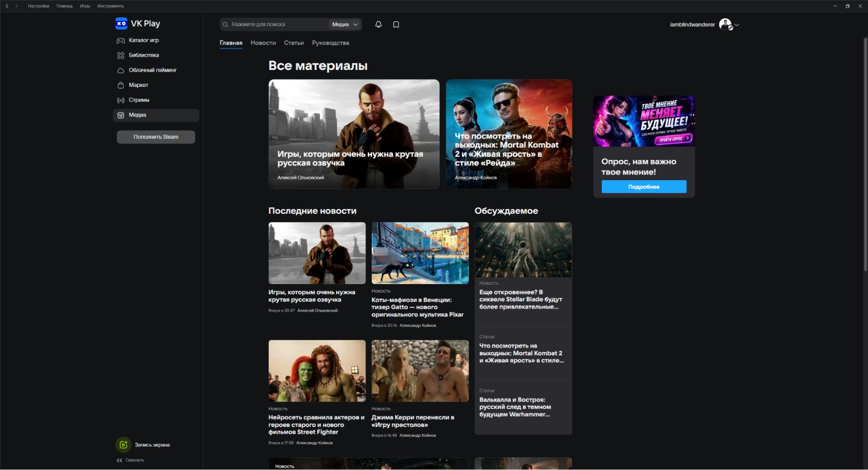Open the Stellar Blade thumbnail
This screenshot has width=868, height=470.
(523, 250)
